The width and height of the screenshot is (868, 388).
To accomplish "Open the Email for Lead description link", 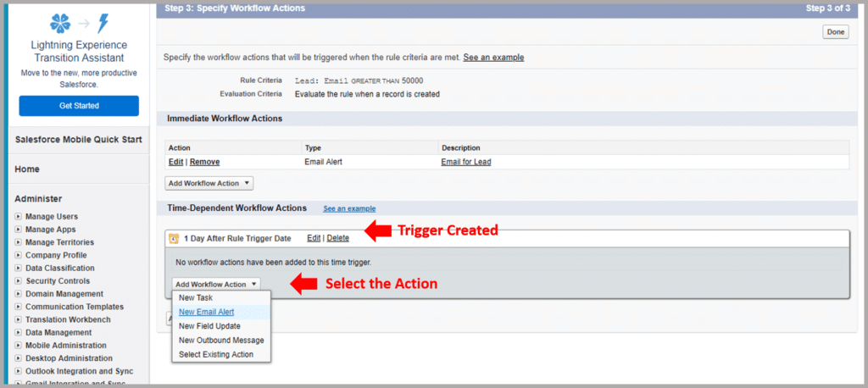I will click(465, 162).
